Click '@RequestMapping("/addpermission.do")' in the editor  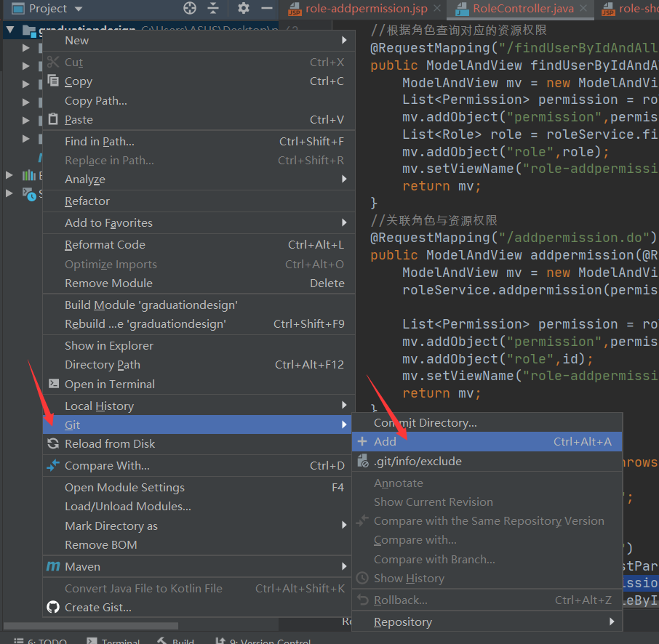pyautogui.click(x=514, y=238)
